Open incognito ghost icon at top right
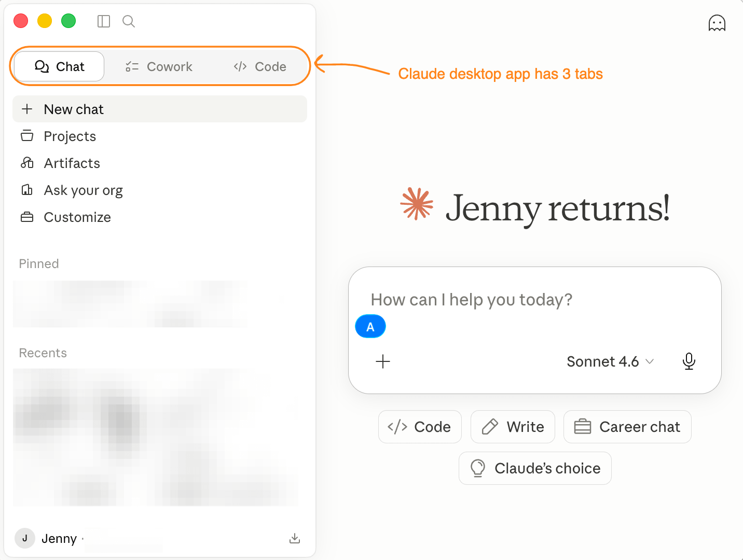This screenshot has height=560, width=743. coord(717,23)
